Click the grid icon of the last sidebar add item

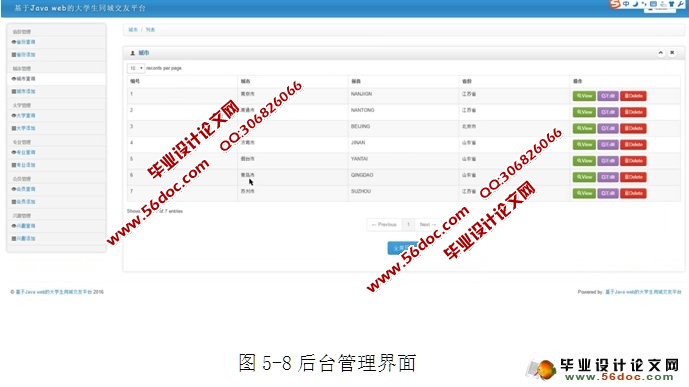pyautogui.click(x=14, y=239)
